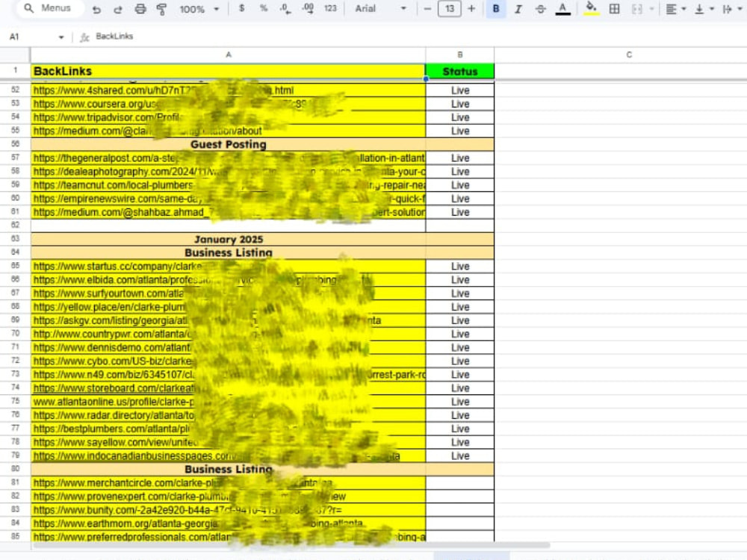
Task: Open the Arial font dropdown
Action: pyautogui.click(x=381, y=8)
